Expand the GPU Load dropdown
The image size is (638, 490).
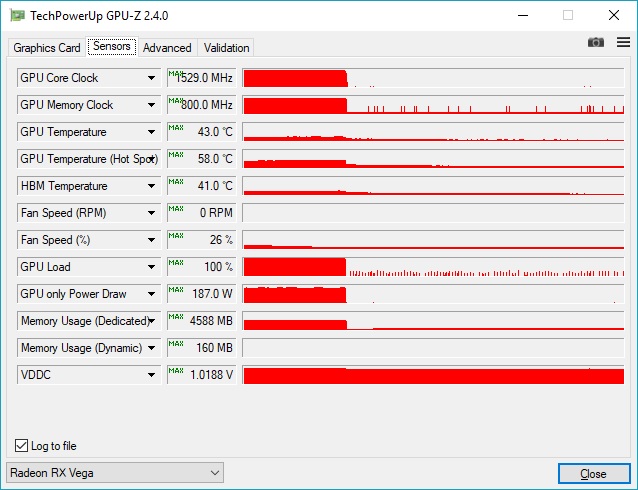151,267
